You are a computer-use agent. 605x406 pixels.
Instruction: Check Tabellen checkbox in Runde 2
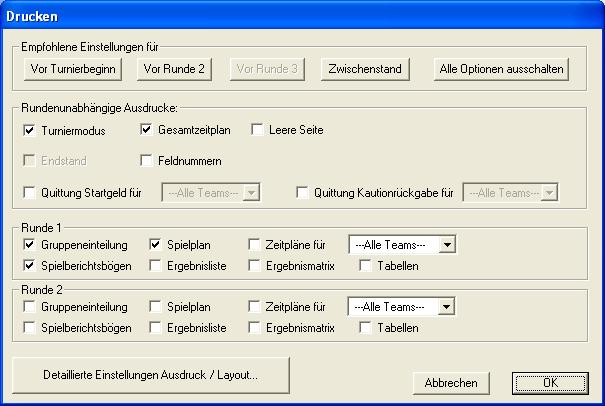tap(366, 328)
